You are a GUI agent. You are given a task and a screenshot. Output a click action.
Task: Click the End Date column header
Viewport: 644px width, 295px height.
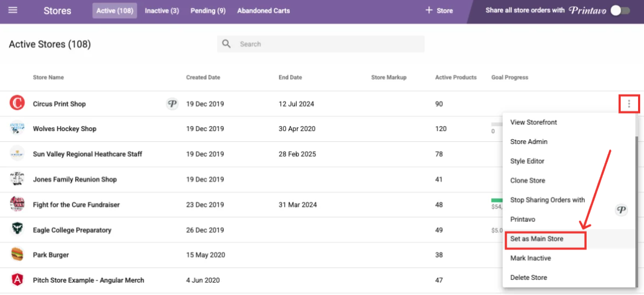coord(290,77)
